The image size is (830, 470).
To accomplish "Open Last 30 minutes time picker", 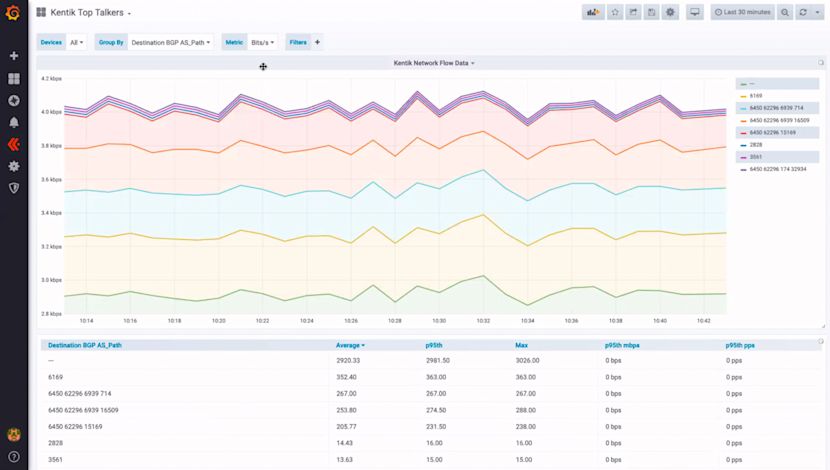I will click(x=742, y=12).
